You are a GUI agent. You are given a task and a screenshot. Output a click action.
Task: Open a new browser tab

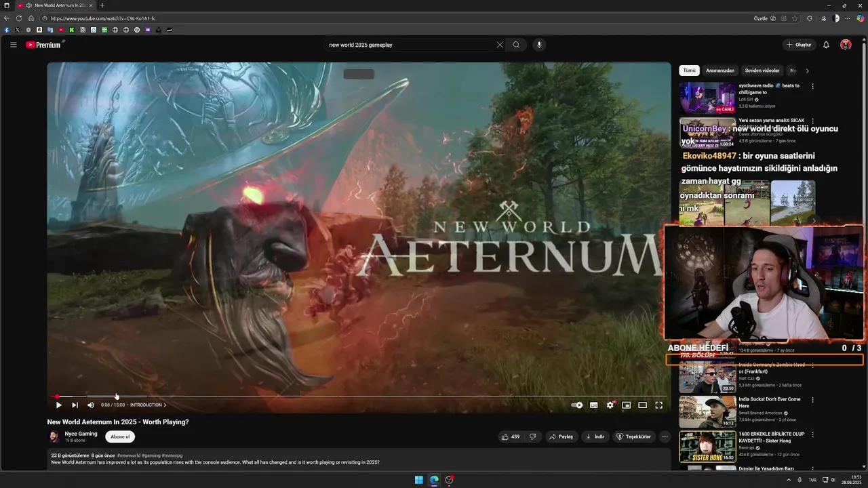coord(102,5)
